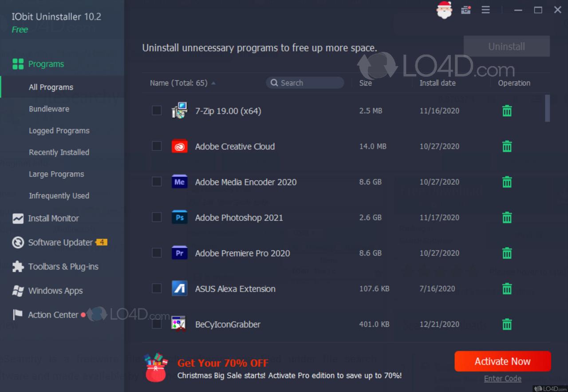Check the ASUS Alexa Extension checkbox
Screen dimensions: 568x392
[x=157, y=289]
